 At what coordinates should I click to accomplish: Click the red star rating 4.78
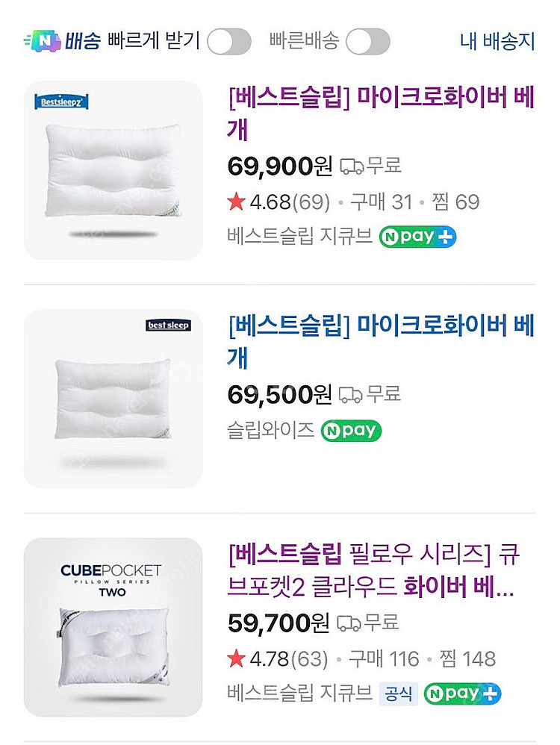[237, 658]
